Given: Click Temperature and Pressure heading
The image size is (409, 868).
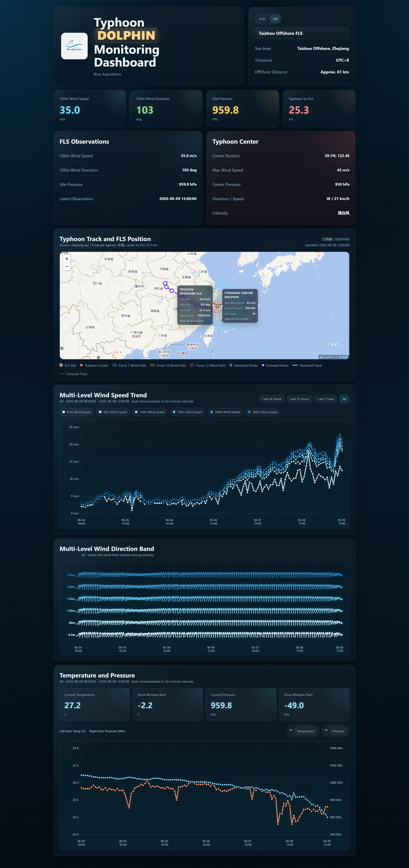Looking at the screenshot, I should (x=97, y=675).
